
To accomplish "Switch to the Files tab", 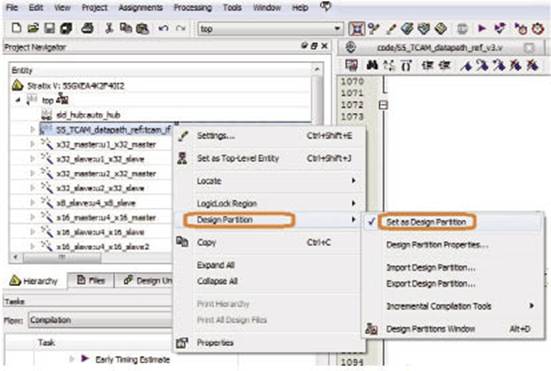I will (x=91, y=280).
